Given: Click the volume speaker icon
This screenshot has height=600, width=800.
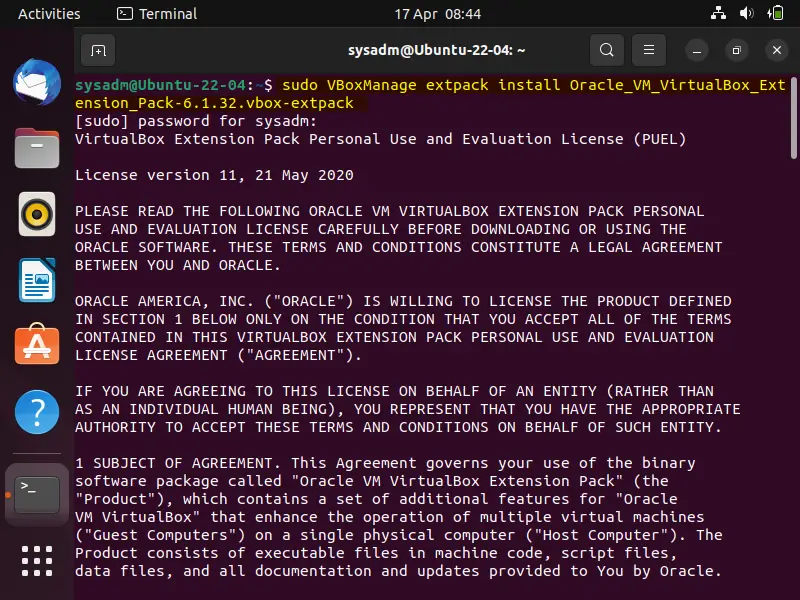Looking at the screenshot, I should [x=746, y=13].
